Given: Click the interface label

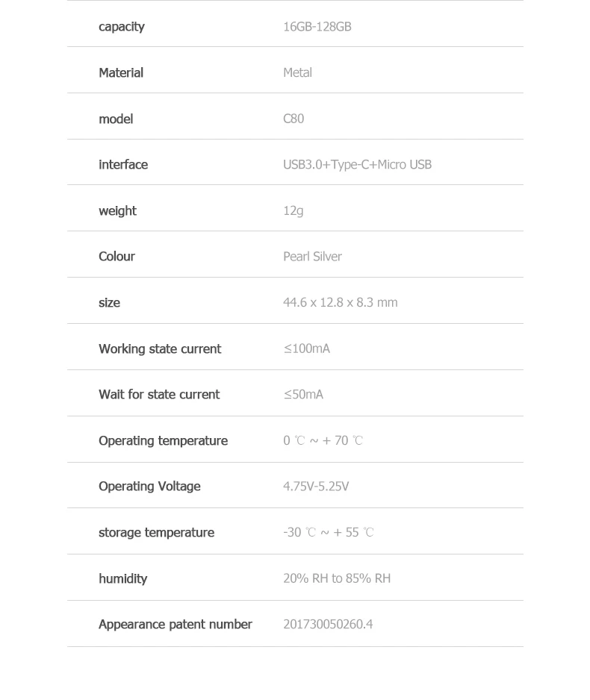Looking at the screenshot, I should (123, 165).
